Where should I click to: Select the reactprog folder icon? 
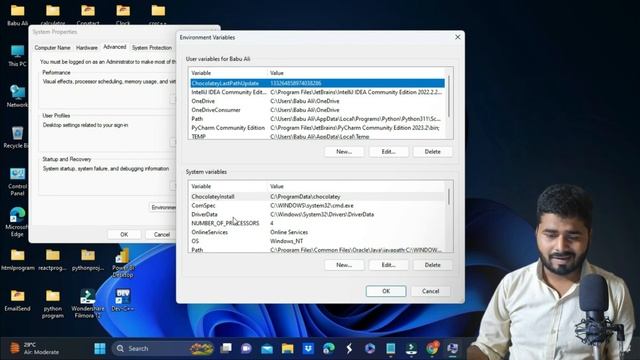[x=53, y=260]
